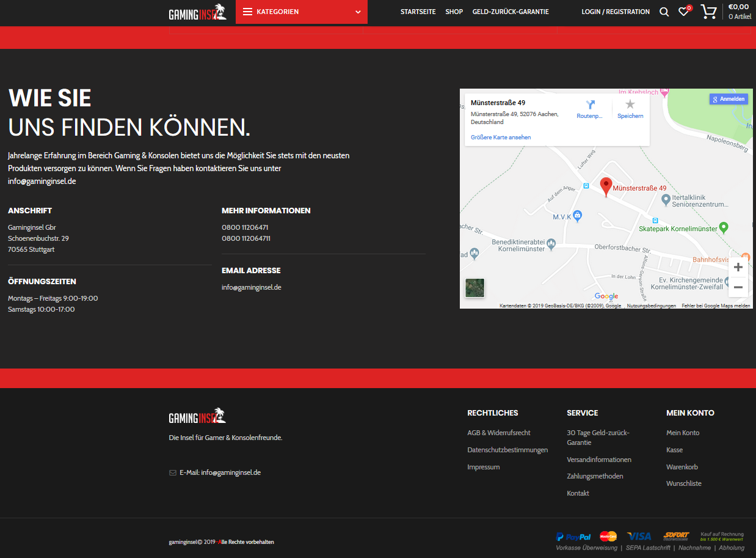Click the phone number 0800 112064711
The image size is (756, 558).
(246, 238)
